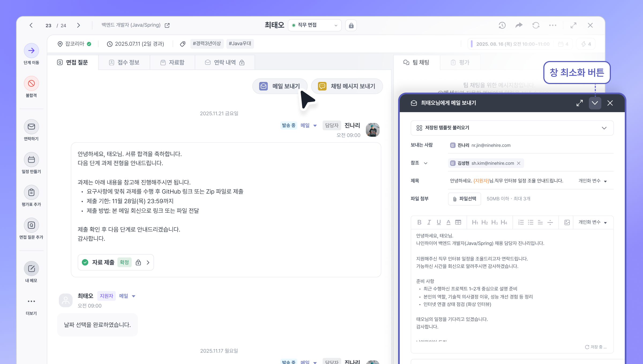Choose text color with the A icon
Screen dimensions: 643x364
pyautogui.click(x=448, y=222)
